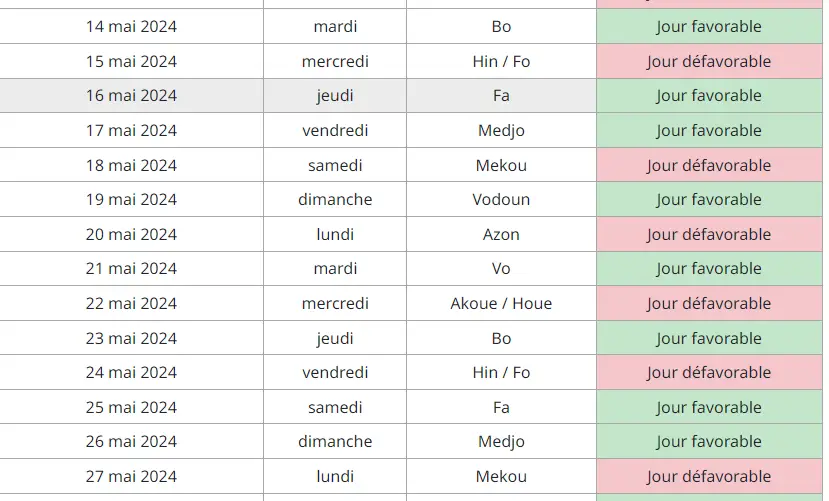Screen dimensions: 829x501
Task: Click the Medjo cell for 17 mai
Action: 501,131
